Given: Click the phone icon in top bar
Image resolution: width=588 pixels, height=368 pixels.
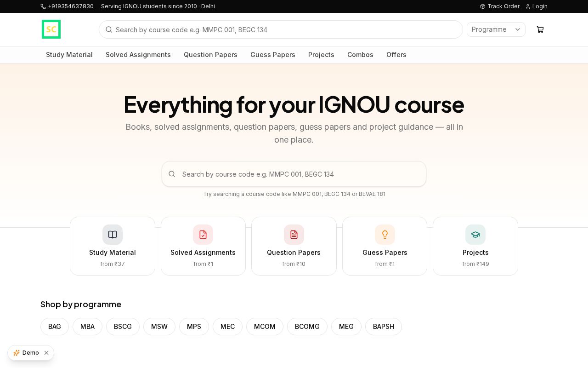Looking at the screenshot, I should point(43,6).
